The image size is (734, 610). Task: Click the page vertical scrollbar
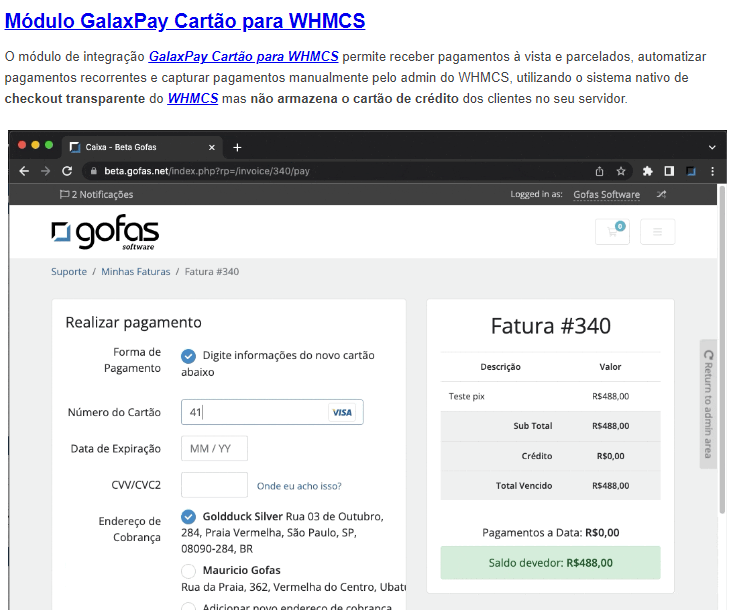[x=722, y=351]
